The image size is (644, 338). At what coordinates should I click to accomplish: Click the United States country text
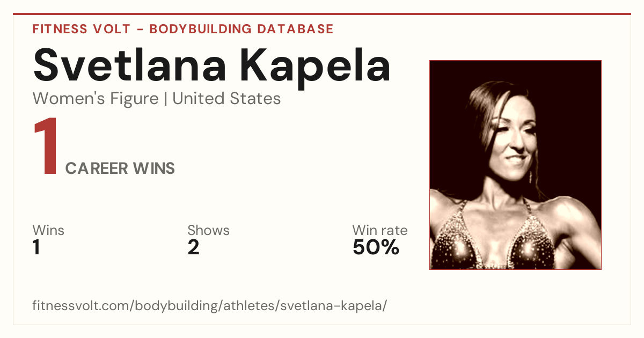click(226, 99)
